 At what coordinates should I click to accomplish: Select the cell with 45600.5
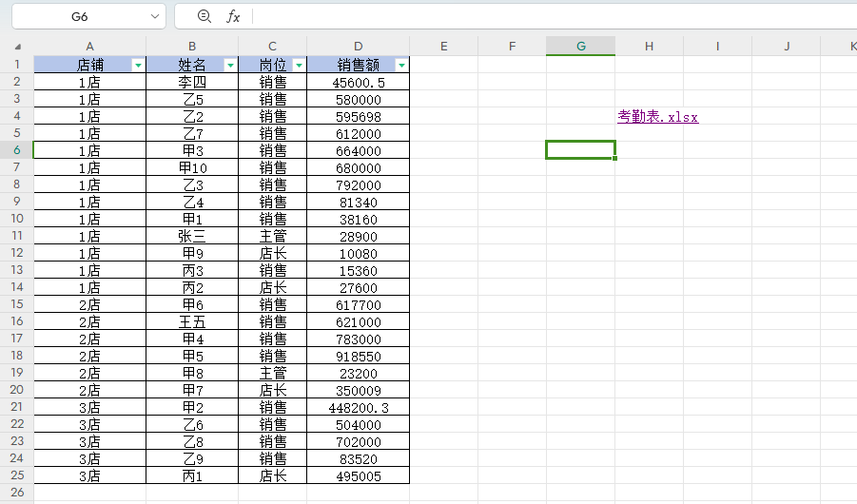tap(358, 82)
